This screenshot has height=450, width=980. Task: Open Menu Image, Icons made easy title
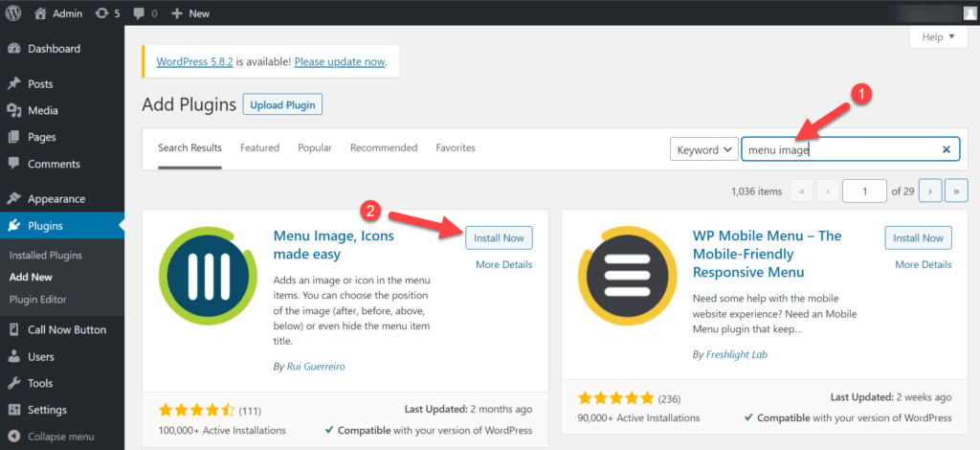334,246
